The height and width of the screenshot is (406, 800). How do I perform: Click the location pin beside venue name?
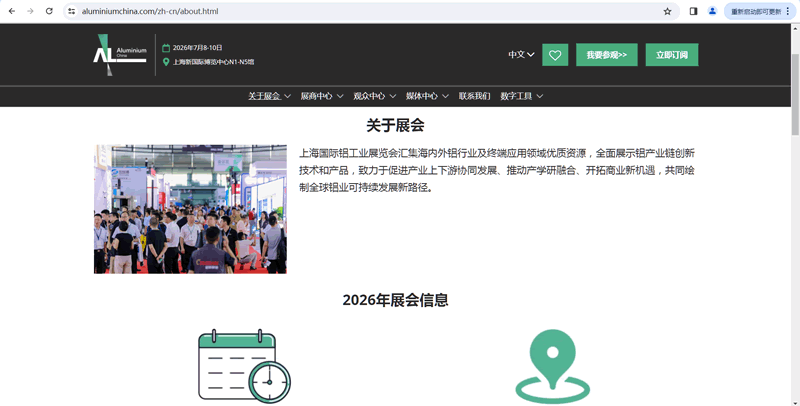[x=166, y=62]
